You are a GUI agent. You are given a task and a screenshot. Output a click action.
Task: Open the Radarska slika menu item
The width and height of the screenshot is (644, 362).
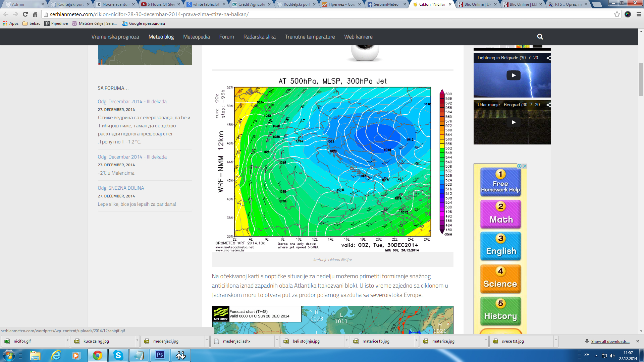pyautogui.click(x=259, y=37)
